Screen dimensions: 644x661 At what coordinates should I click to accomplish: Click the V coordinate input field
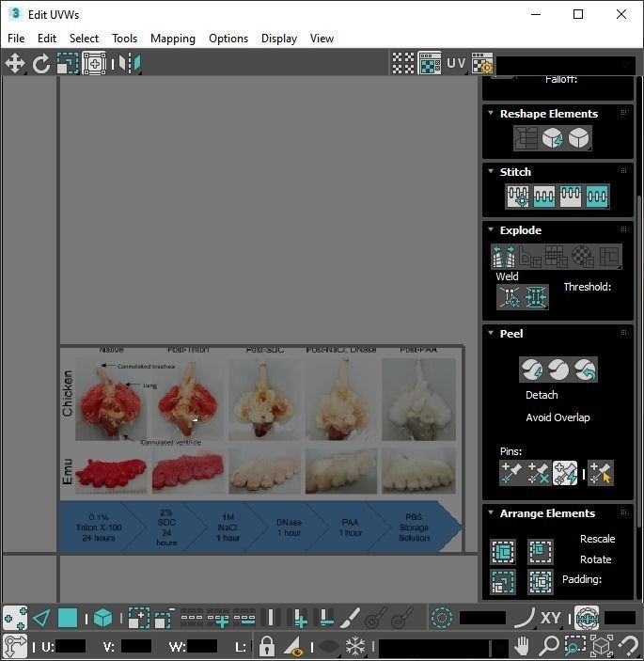tap(136, 646)
